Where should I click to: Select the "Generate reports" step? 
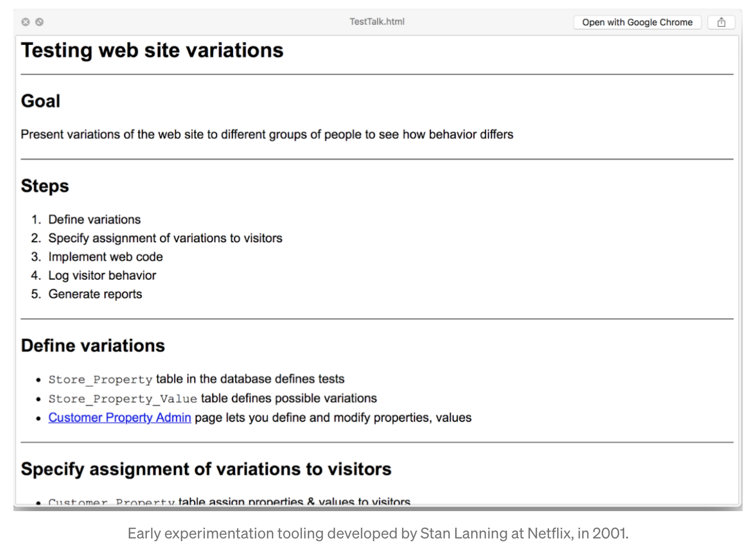(x=95, y=294)
